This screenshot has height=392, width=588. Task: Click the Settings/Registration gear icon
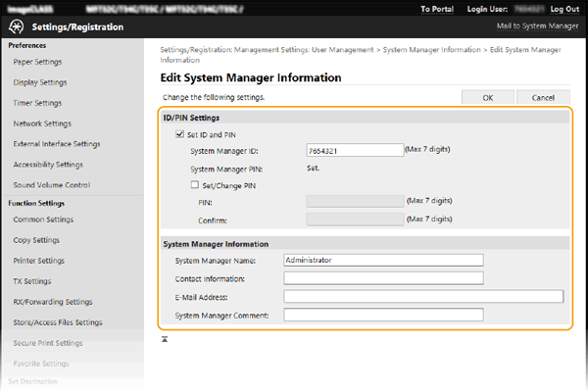(19, 26)
